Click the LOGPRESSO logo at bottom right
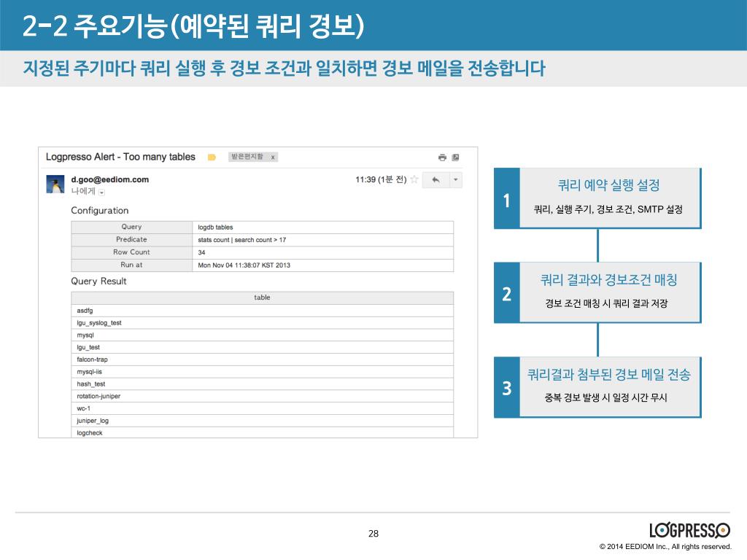The width and height of the screenshot is (747, 560). click(689, 530)
